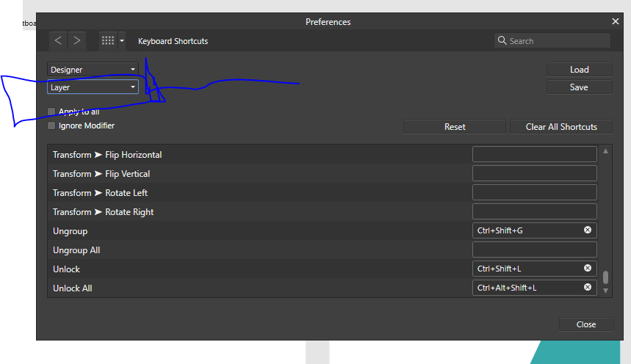
Task: Focus the Search field
Action: point(552,40)
